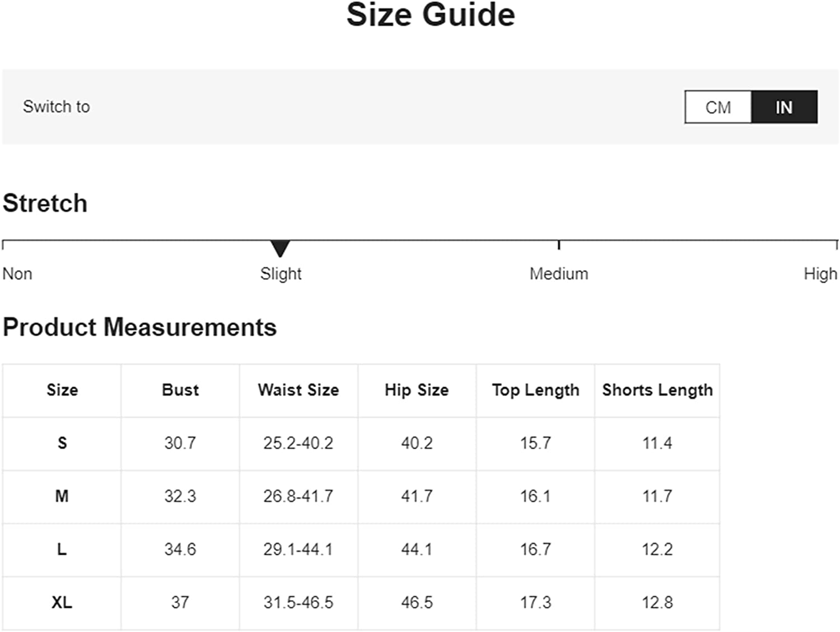
Task: Click the Size Guide heading
Action: (x=431, y=15)
